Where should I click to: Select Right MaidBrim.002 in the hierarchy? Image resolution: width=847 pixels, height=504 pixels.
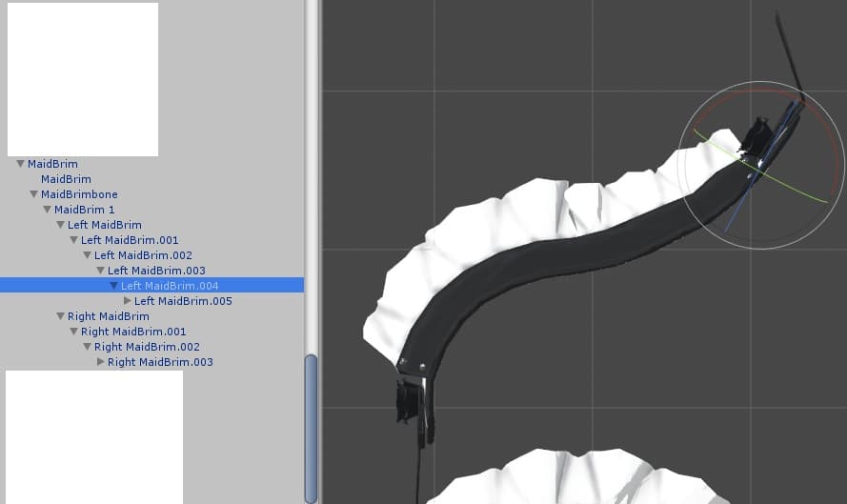tap(147, 347)
